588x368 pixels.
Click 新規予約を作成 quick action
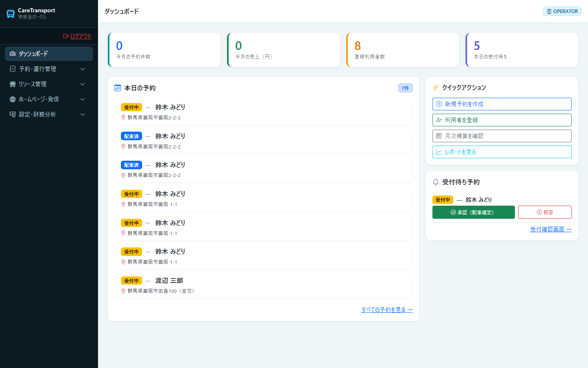(x=502, y=104)
